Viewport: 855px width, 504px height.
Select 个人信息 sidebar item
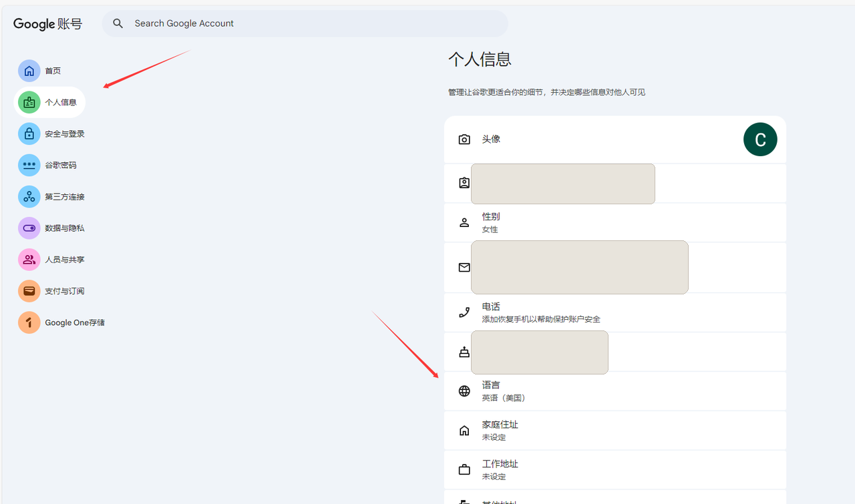(49, 102)
